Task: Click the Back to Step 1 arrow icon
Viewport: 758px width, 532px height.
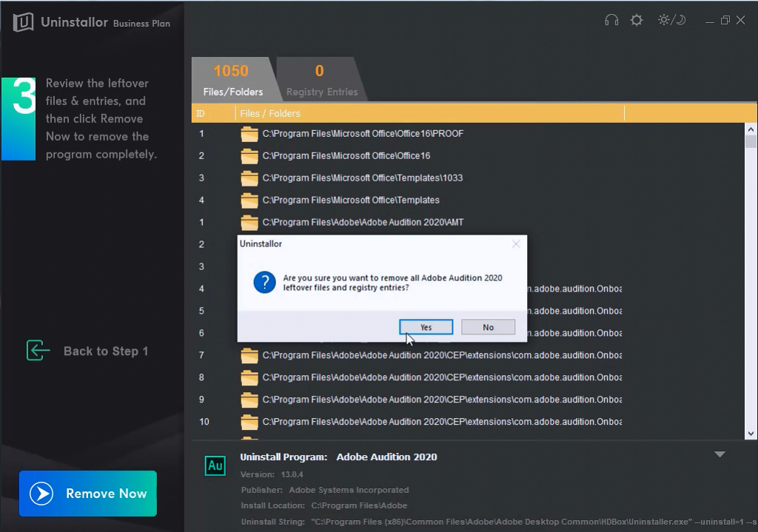Action: pos(38,350)
